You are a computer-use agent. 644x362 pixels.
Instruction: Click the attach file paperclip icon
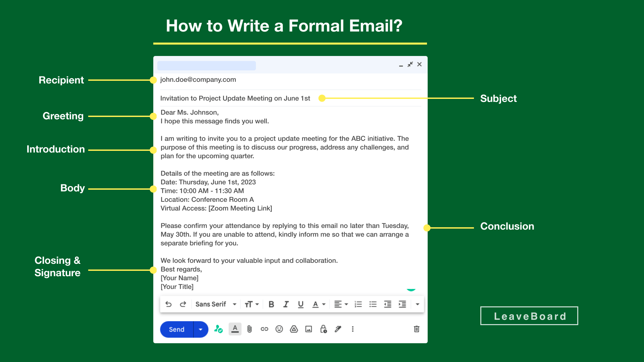pos(249,329)
